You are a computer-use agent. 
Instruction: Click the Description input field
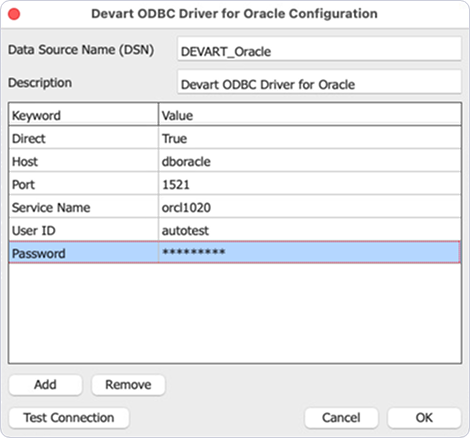(x=319, y=82)
